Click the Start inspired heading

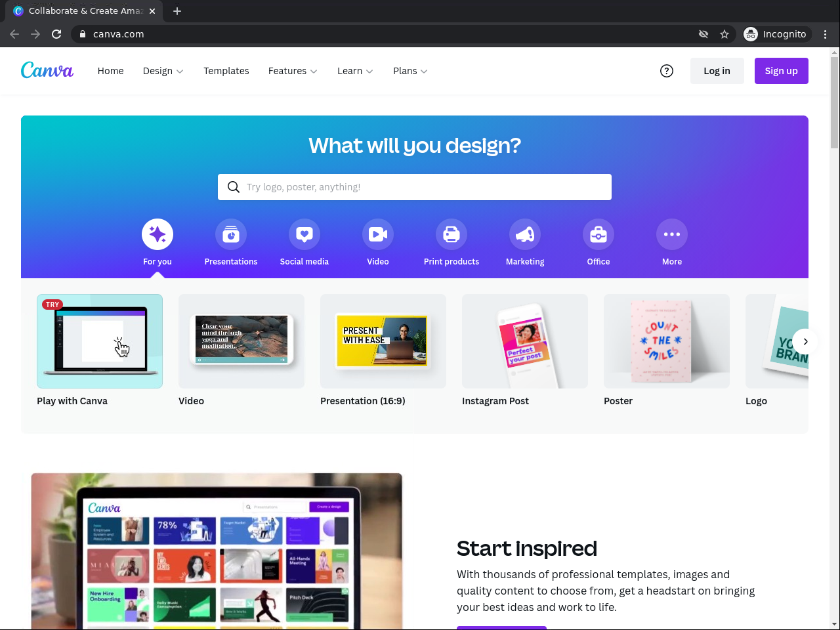click(x=527, y=548)
